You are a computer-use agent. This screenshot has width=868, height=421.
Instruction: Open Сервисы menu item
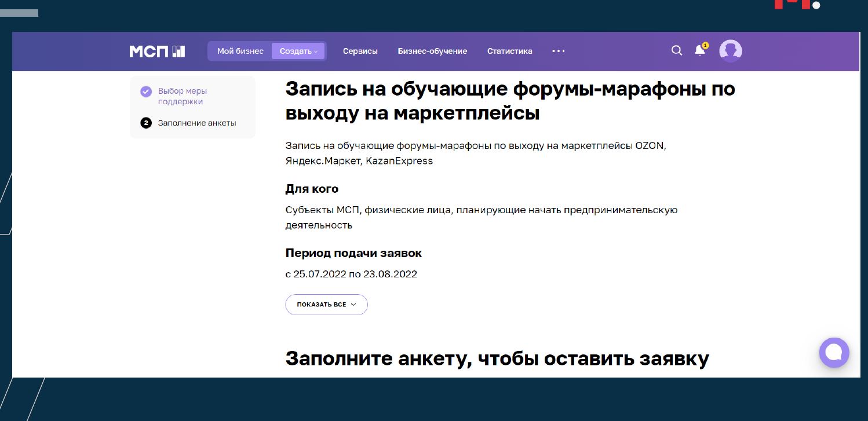click(x=360, y=51)
